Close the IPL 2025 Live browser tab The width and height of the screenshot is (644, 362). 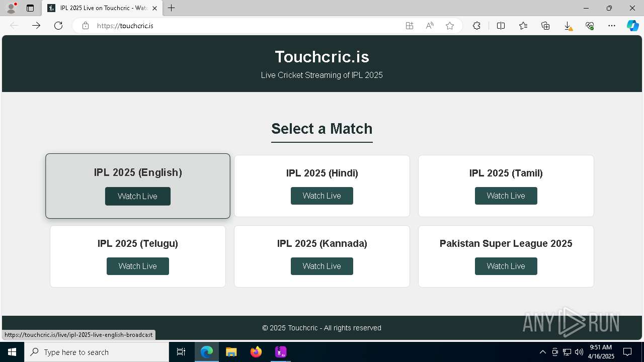coord(155,8)
